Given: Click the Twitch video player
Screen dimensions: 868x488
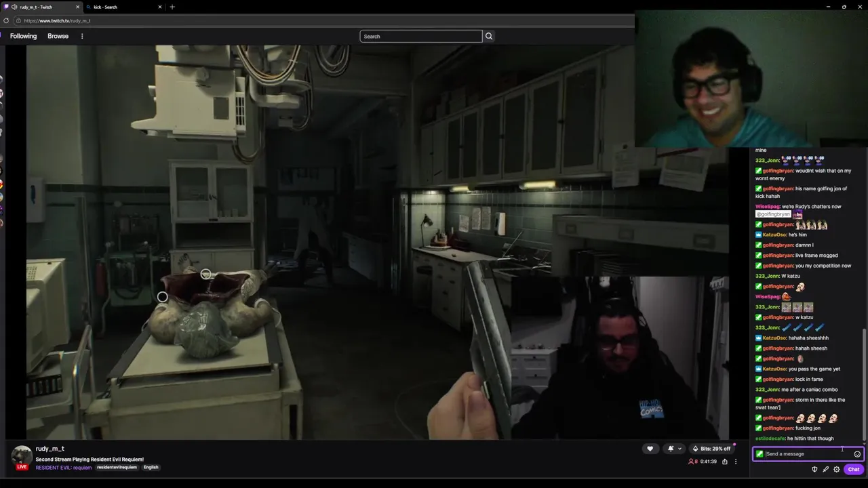Looking at the screenshot, I should (377, 242).
